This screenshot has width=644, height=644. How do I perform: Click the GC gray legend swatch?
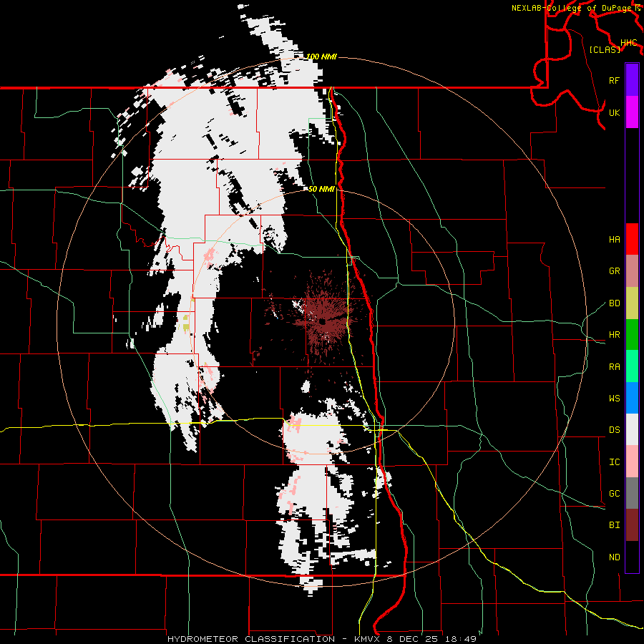tap(632, 493)
